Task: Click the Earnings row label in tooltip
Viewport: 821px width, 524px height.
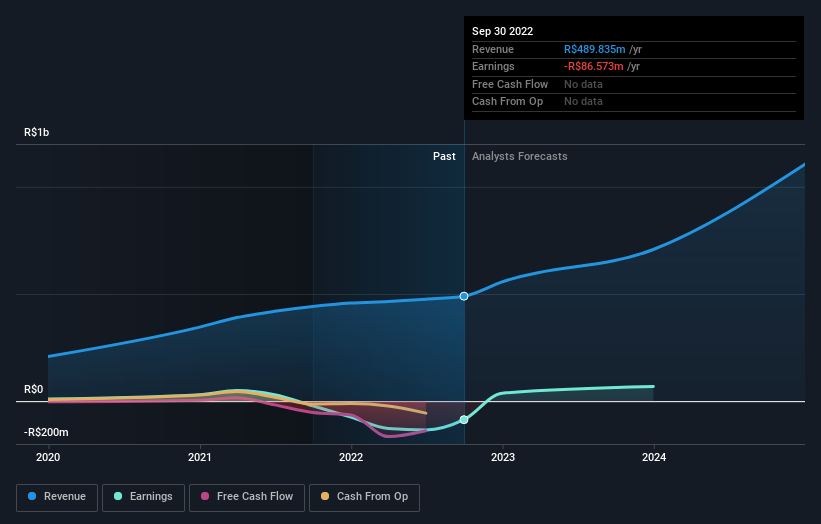Action: 493,66
